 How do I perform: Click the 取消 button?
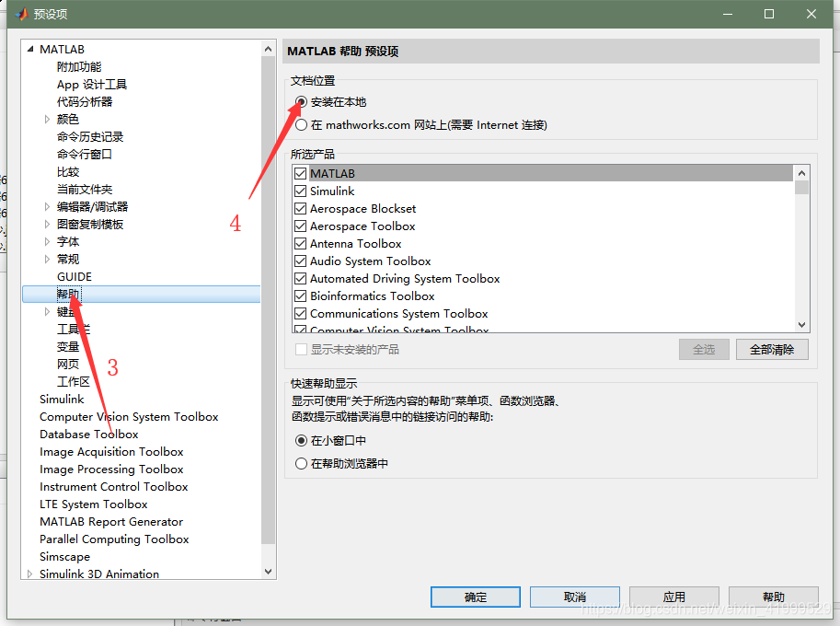[575, 597]
